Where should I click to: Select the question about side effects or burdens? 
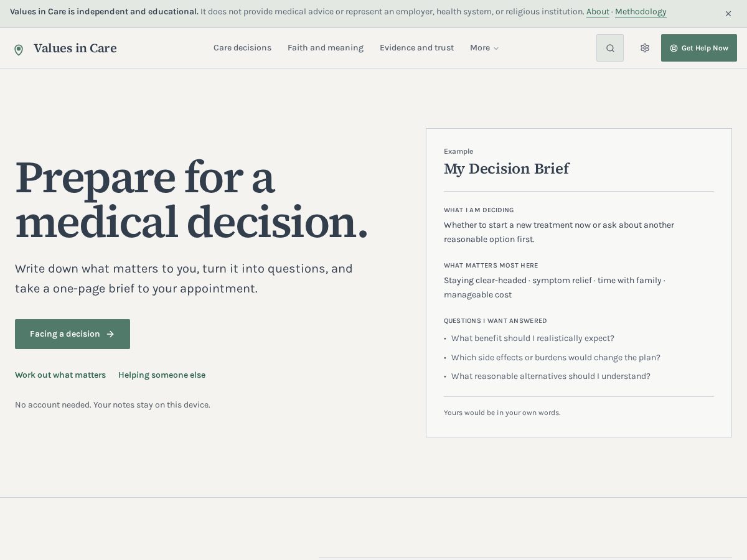point(555,358)
